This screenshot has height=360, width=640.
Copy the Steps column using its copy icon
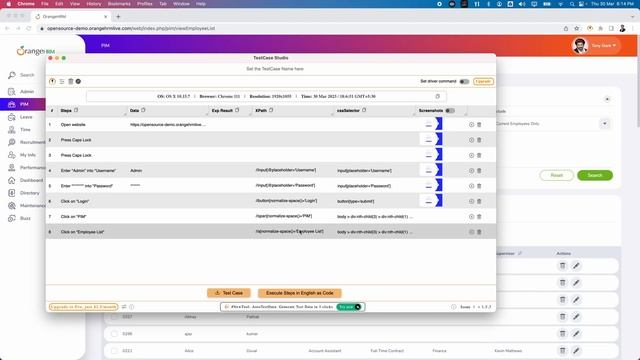pyautogui.click(x=76, y=110)
